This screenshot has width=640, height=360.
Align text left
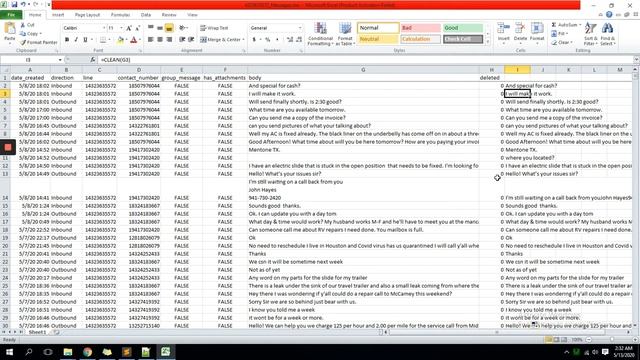151,40
